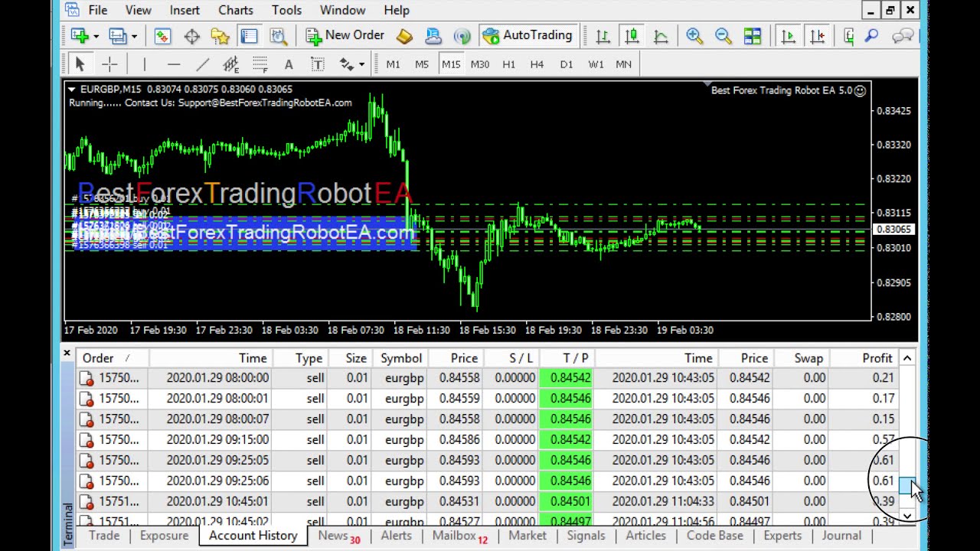Viewport: 980px width, 551px height.
Task: Select the trendline drawing tool
Action: click(202, 64)
